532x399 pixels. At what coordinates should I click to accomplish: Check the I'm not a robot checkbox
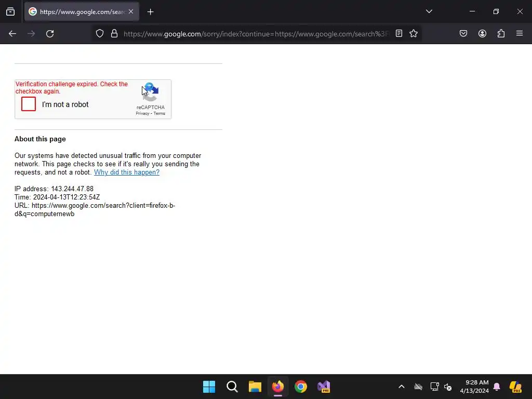[29, 104]
